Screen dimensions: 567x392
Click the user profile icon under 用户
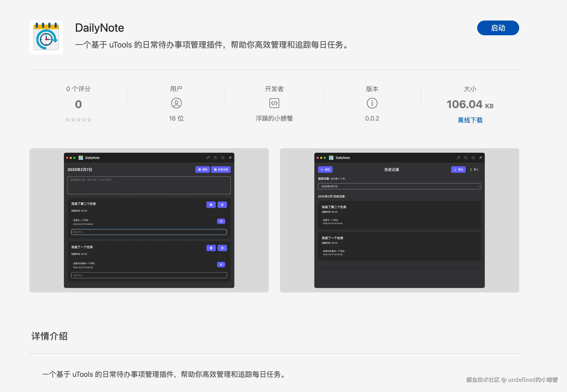[x=176, y=103]
